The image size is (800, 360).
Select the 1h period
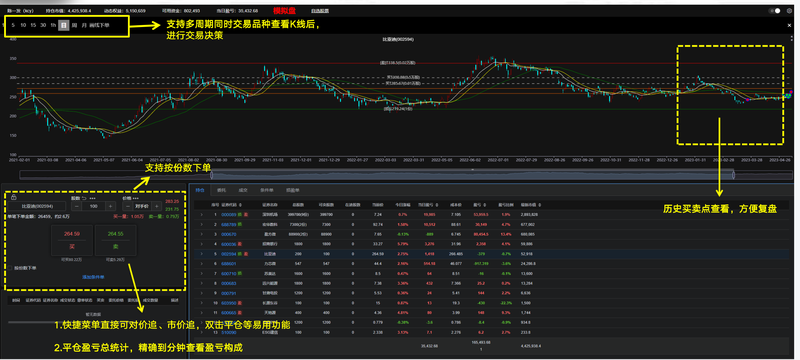(x=53, y=24)
